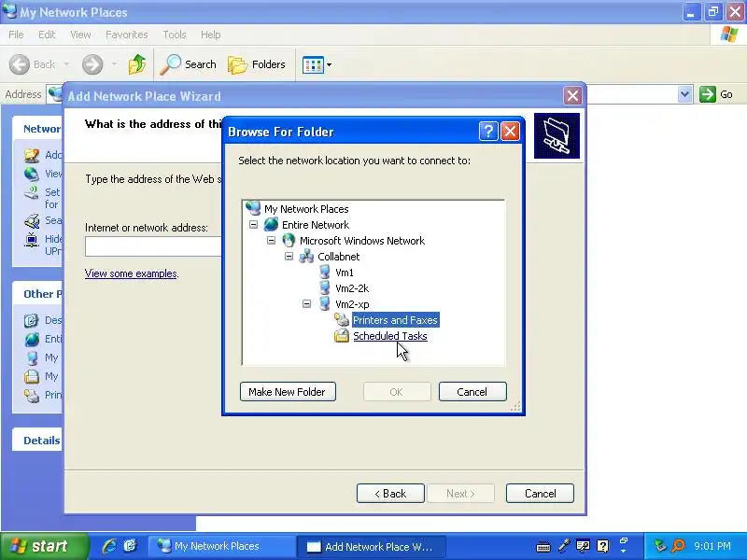Close the Browse For Folder dialog
This screenshot has width=747, height=560.
click(510, 132)
